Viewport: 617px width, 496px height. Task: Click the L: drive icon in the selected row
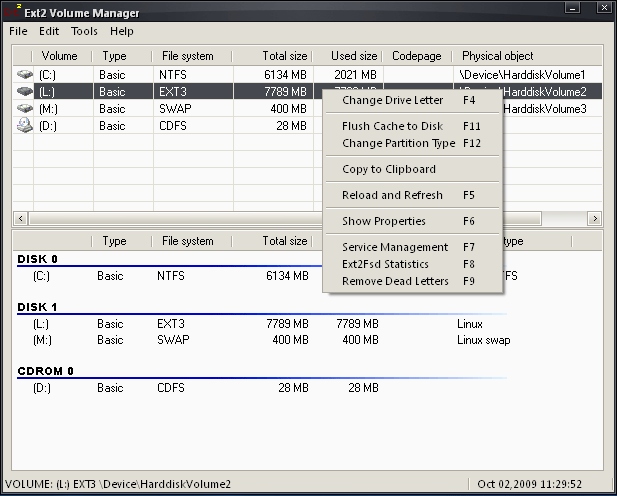(24, 91)
